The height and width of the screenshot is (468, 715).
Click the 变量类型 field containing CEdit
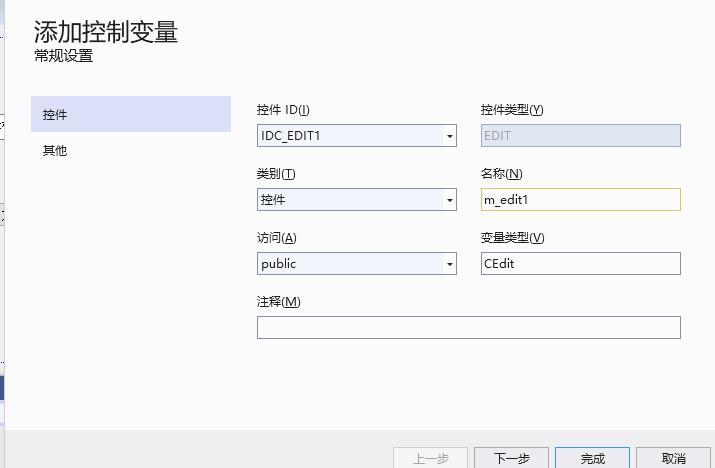tap(580, 263)
